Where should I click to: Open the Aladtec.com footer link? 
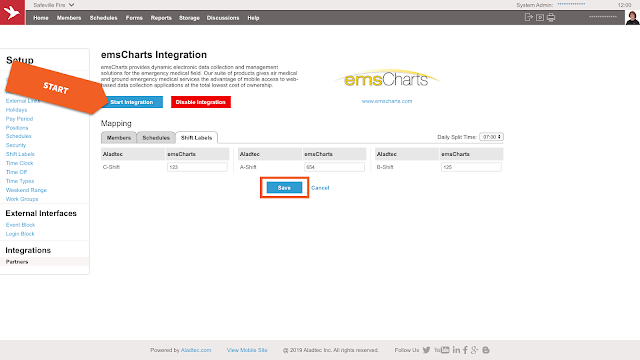coord(196,350)
